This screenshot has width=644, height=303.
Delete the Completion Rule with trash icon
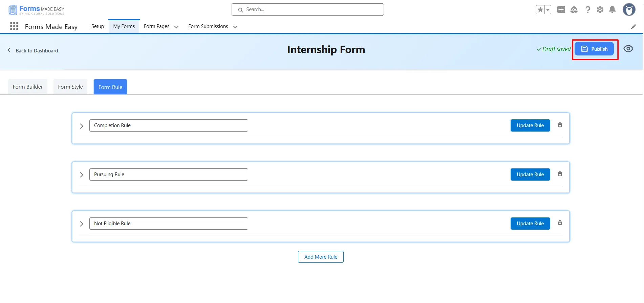click(560, 125)
